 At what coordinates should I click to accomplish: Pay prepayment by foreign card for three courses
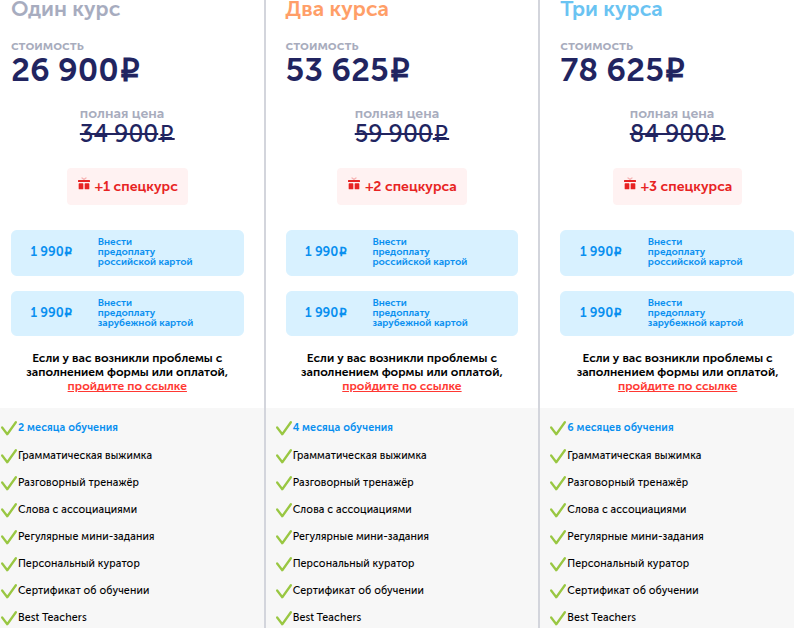pos(677,313)
